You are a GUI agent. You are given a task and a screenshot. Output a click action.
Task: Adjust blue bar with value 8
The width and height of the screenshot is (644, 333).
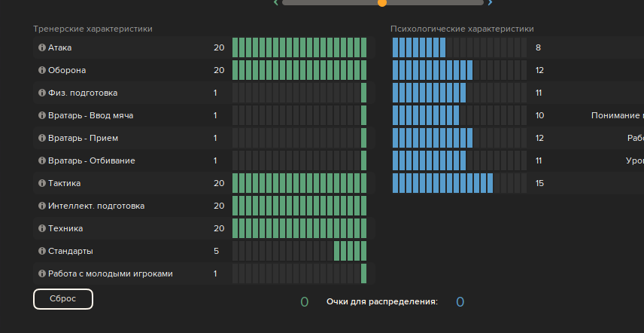coord(460,47)
